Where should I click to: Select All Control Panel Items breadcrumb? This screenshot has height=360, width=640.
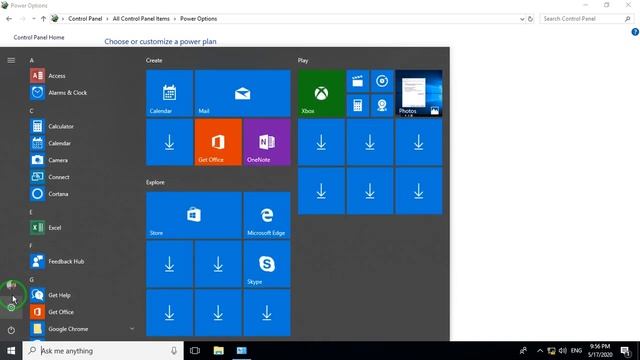pos(141,19)
